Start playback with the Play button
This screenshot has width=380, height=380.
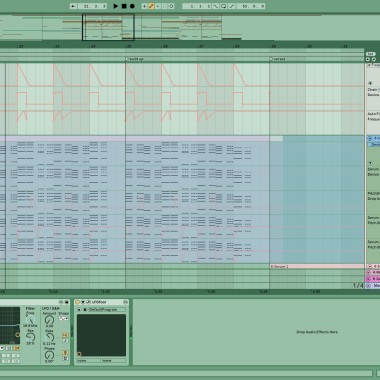116,6
